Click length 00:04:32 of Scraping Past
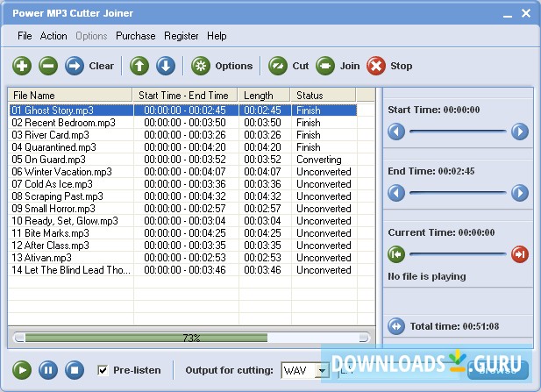541x392 pixels. pyautogui.click(x=262, y=196)
